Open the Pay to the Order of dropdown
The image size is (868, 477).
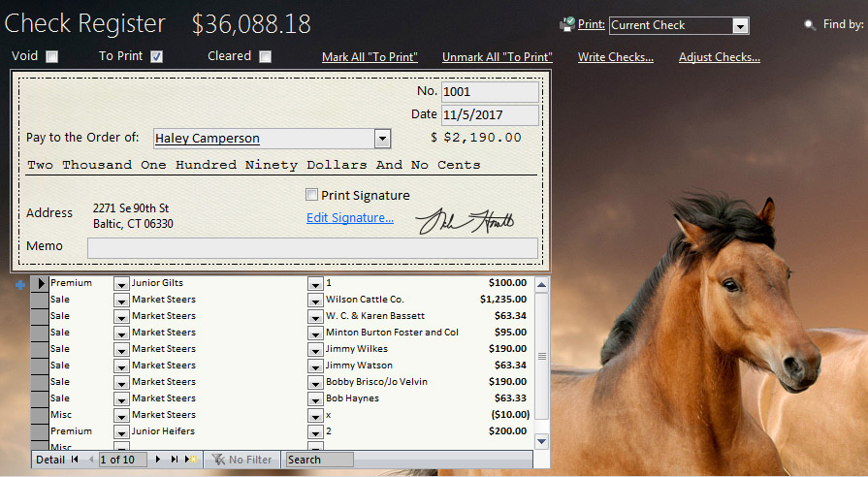click(x=382, y=139)
